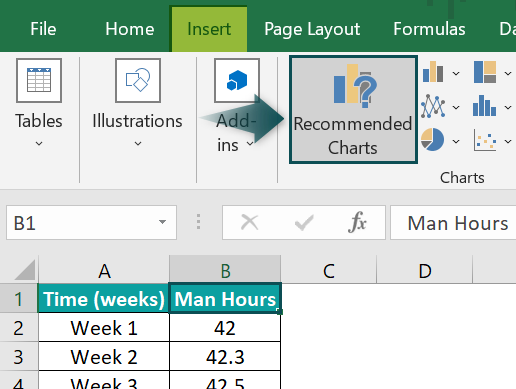Click the Time (weeks) header cell
The height and width of the screenshot is (389, 516).
[104, 299]
